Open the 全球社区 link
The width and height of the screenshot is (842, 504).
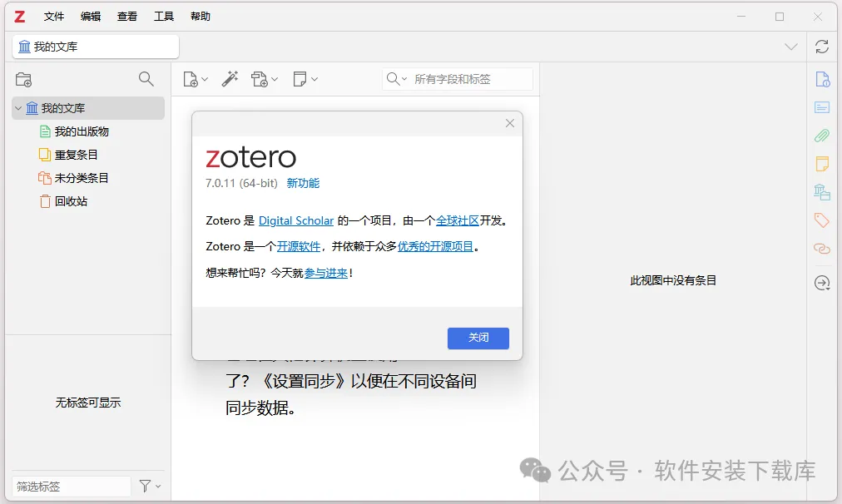457,220
